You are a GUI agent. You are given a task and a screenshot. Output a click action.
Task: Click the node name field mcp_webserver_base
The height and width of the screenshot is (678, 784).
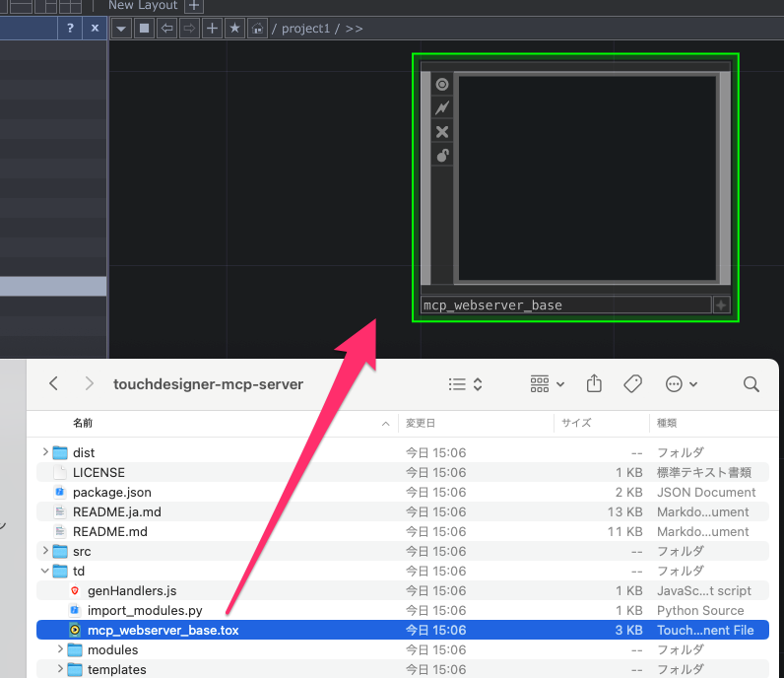pyautogui.click(x=564, y=305)
